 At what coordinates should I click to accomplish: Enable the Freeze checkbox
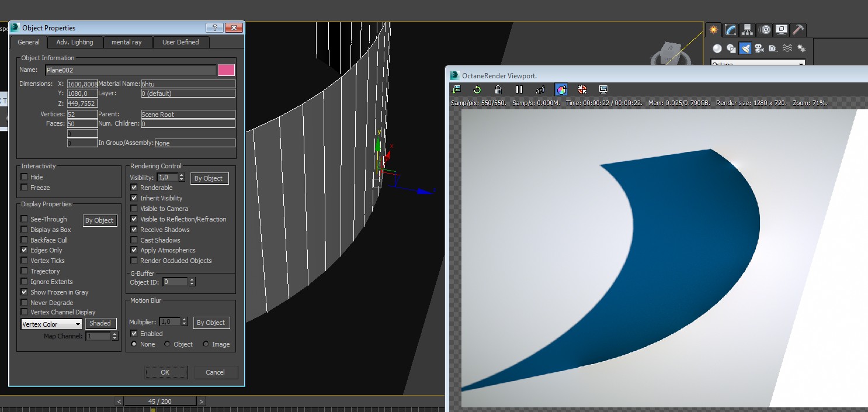[25, 188]
